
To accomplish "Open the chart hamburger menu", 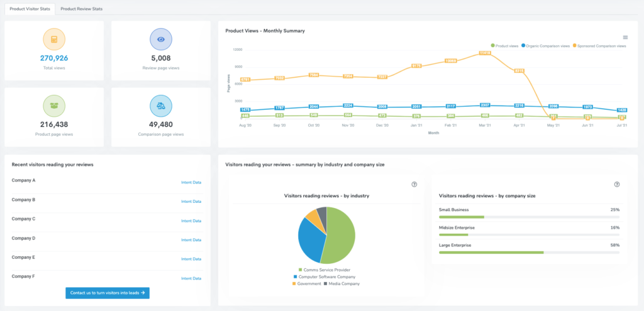I will click(x=625, y=38).
